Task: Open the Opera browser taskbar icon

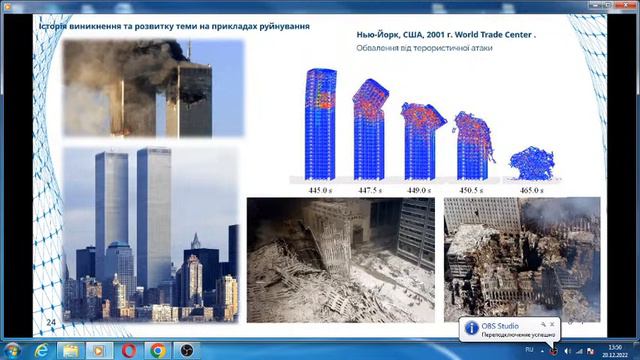Action: coord(129,351)
